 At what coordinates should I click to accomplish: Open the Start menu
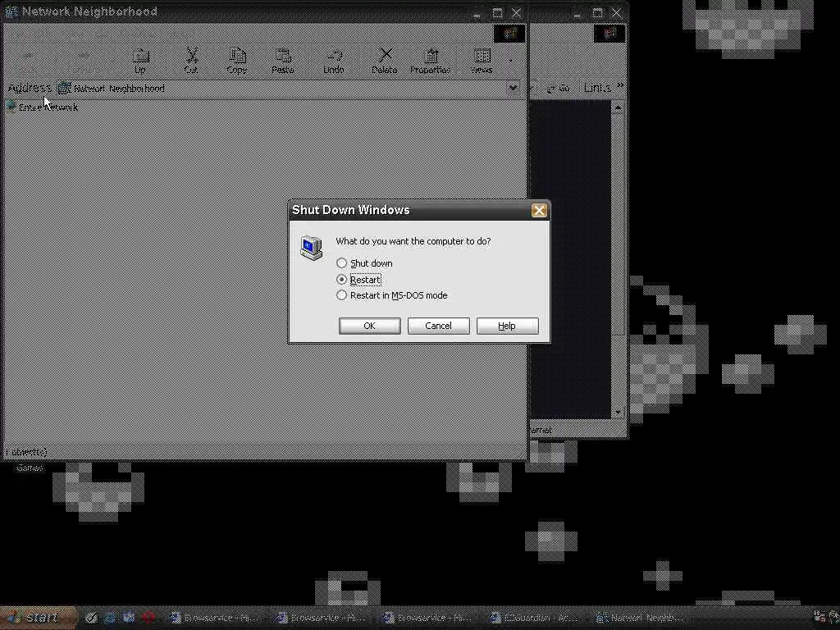(x=38, y=618)
